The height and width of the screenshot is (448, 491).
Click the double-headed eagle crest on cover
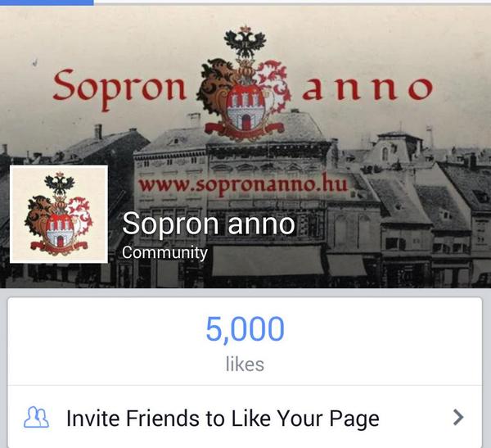245,43
